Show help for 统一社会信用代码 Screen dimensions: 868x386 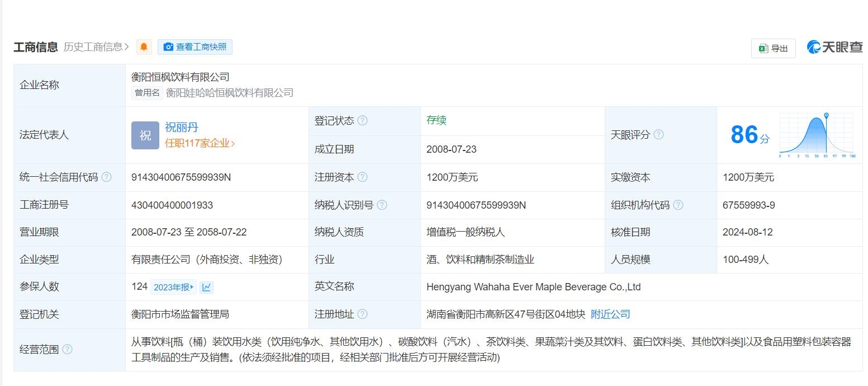tap(106, 177)
